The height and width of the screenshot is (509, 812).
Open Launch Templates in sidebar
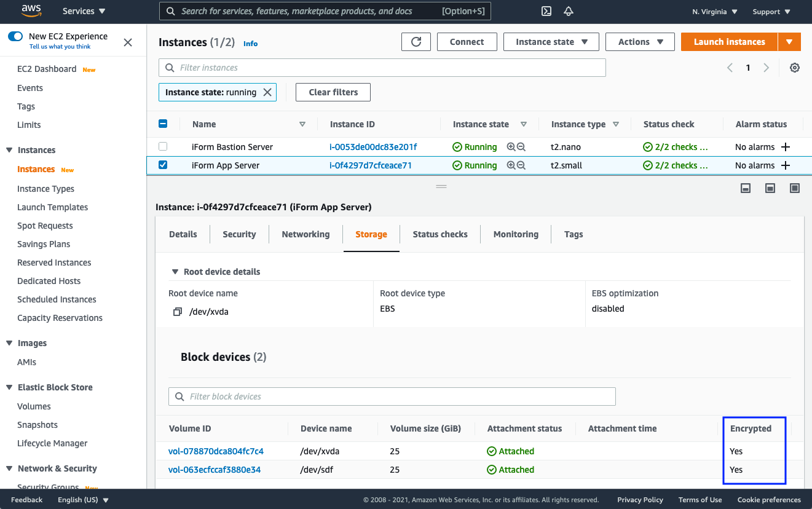(x=52, y=207)
